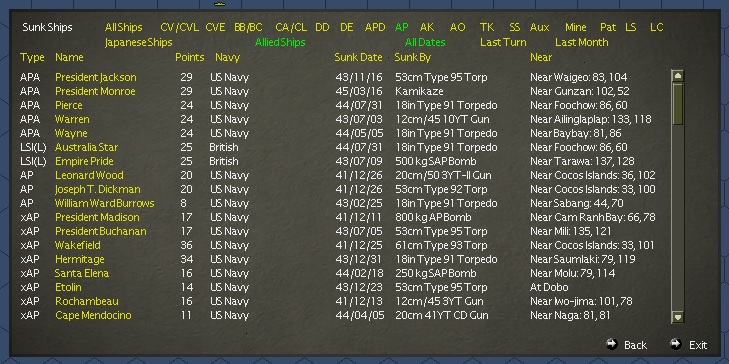The image size is (729, 364).
Task: Open ship William Ward Burrows
Action: tap(105, 203)
